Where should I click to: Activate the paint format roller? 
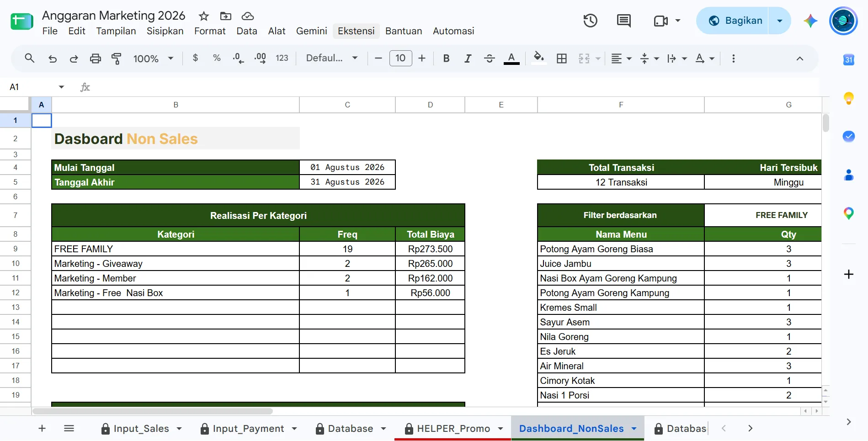[117, 58]
